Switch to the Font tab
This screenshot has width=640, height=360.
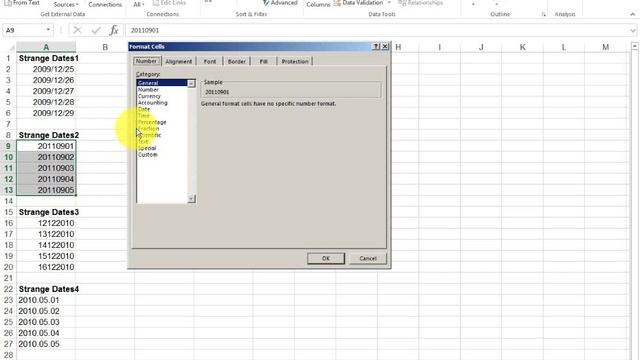click(210, 61)
